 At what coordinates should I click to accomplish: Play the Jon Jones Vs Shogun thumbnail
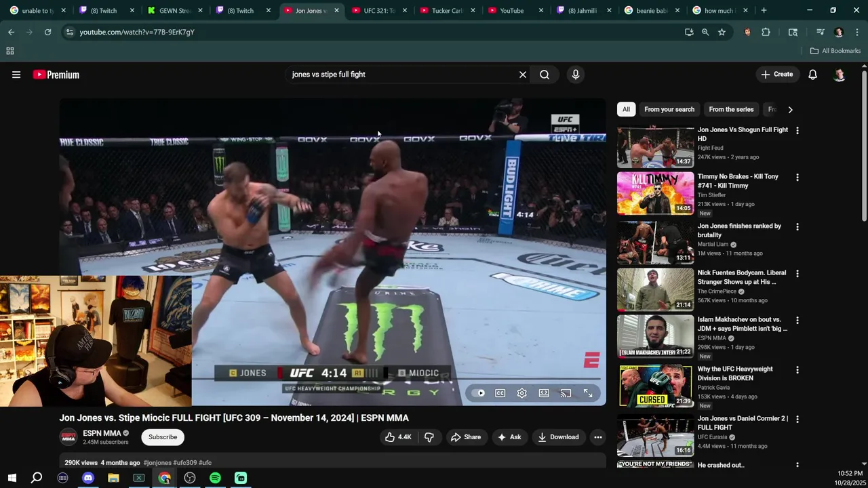click(655, 146)
